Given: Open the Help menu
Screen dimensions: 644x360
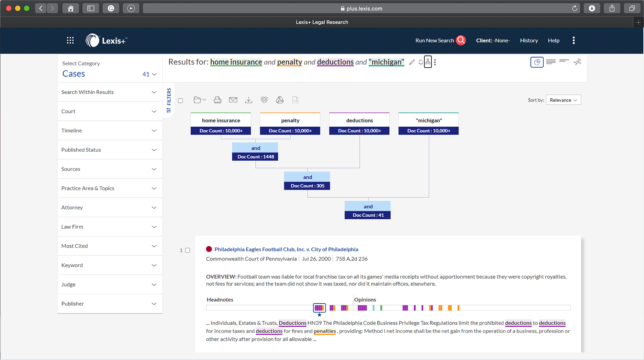Looking at the screenshot, I should click(553, 40).
